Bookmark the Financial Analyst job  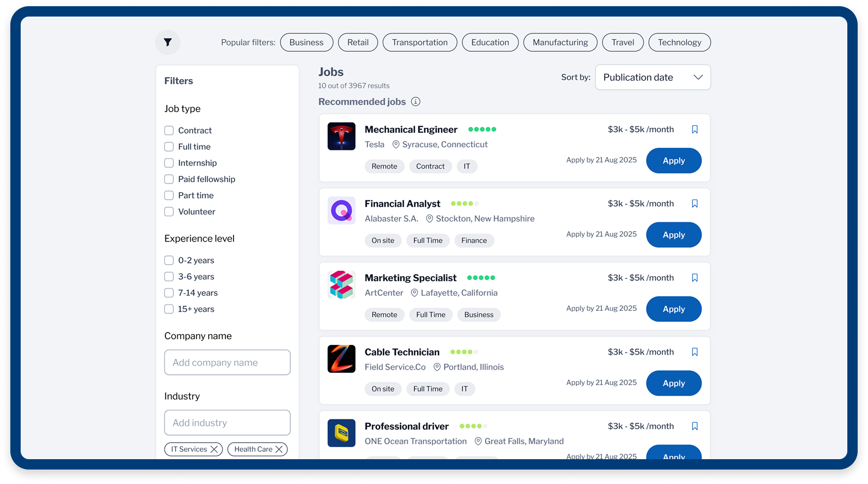695,204
